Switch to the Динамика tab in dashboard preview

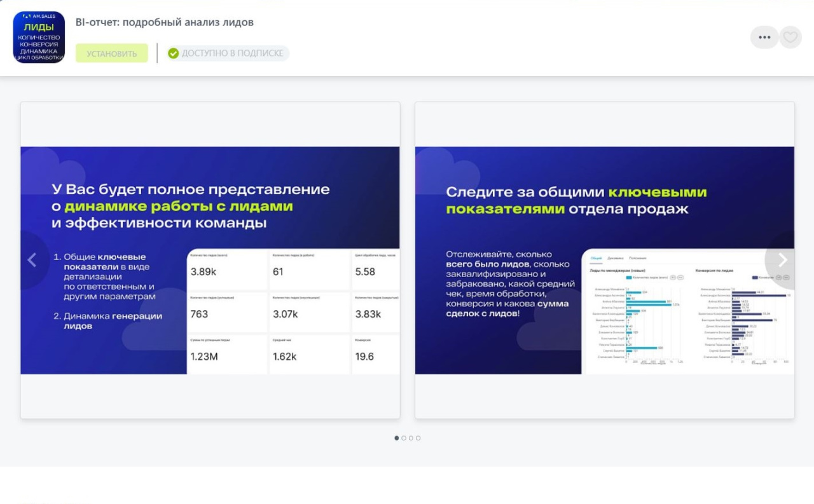tap(615, 258)
